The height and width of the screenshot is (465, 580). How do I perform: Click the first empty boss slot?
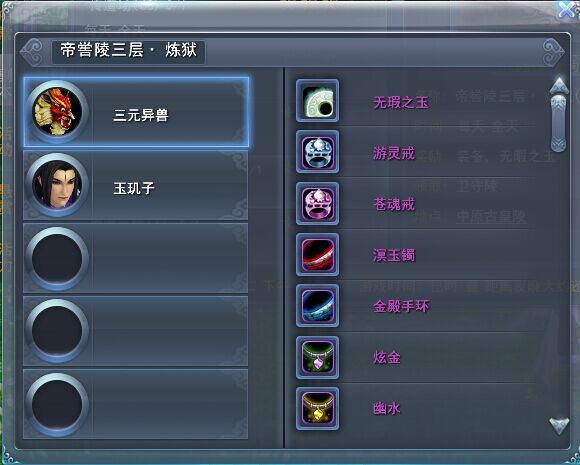[136, 258]
